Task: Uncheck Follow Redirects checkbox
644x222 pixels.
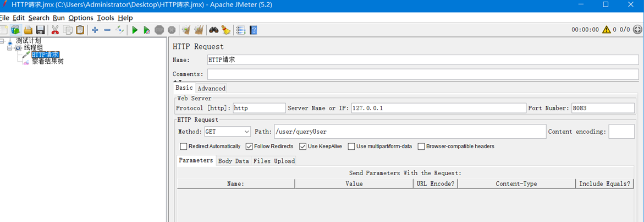Action: coord(249,147)
